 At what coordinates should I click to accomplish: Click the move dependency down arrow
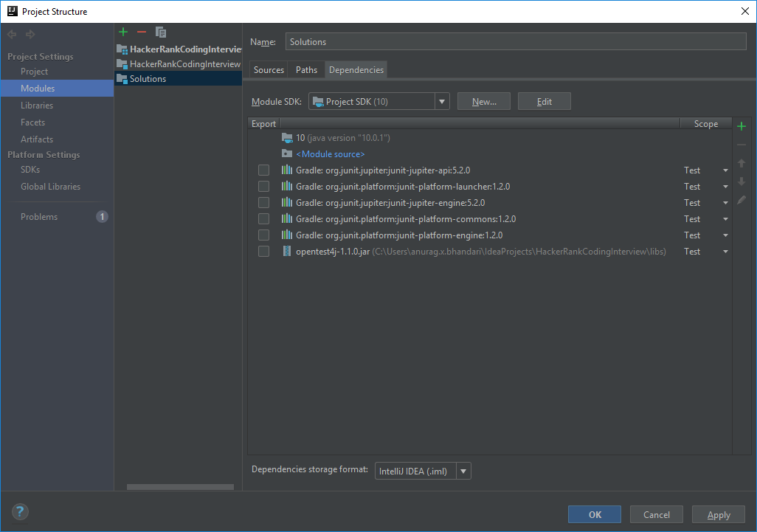point(742,182)
